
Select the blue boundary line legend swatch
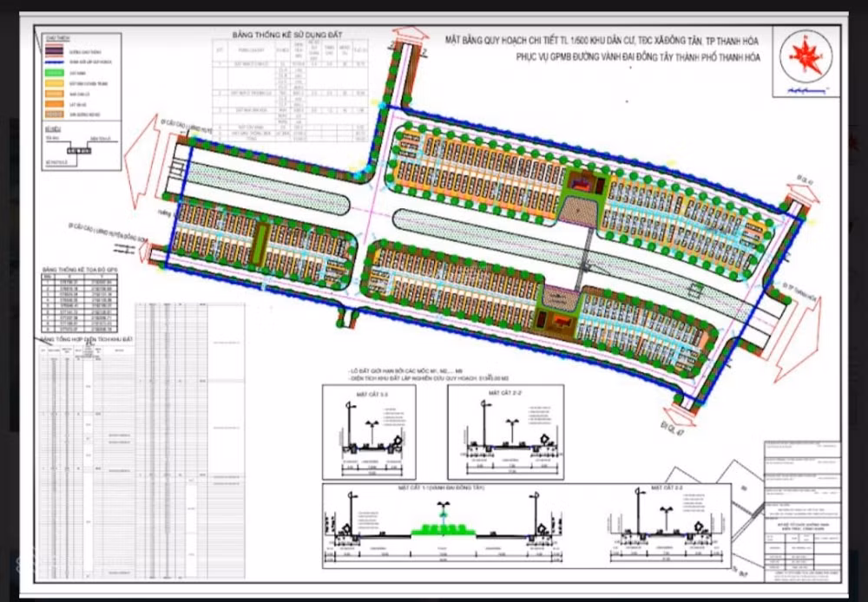pos(54,62)
